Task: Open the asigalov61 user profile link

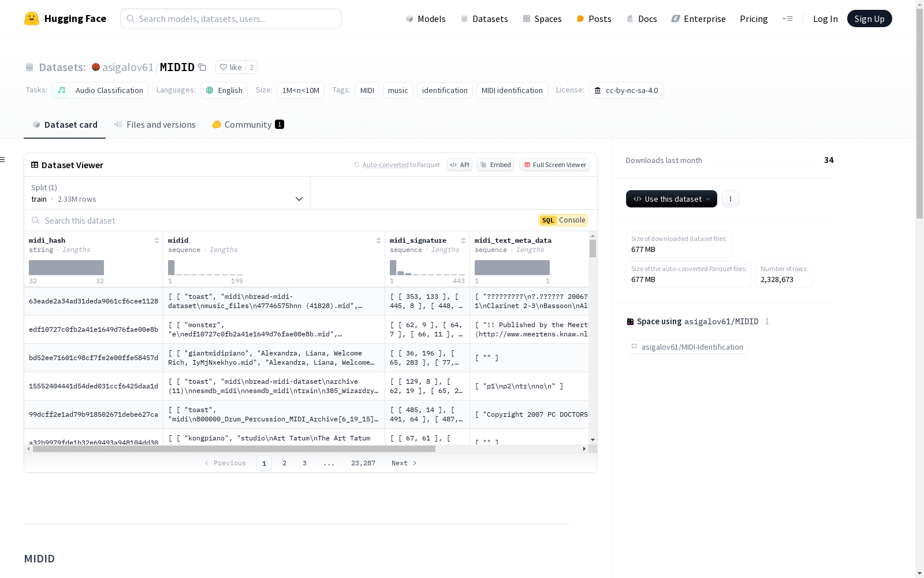Action: (x=128, y=67)
